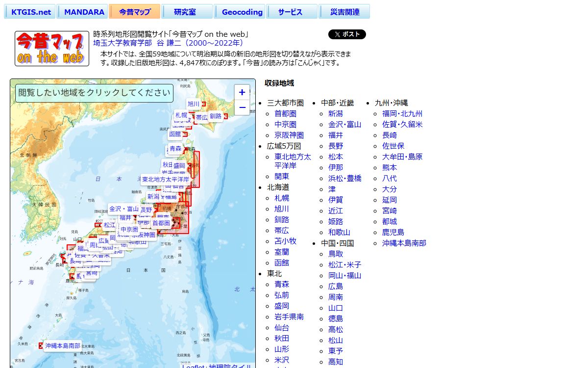The height and width of the screenshot is (368, 588).
Task: Open the 青森 list link
Action: (282, 284)
